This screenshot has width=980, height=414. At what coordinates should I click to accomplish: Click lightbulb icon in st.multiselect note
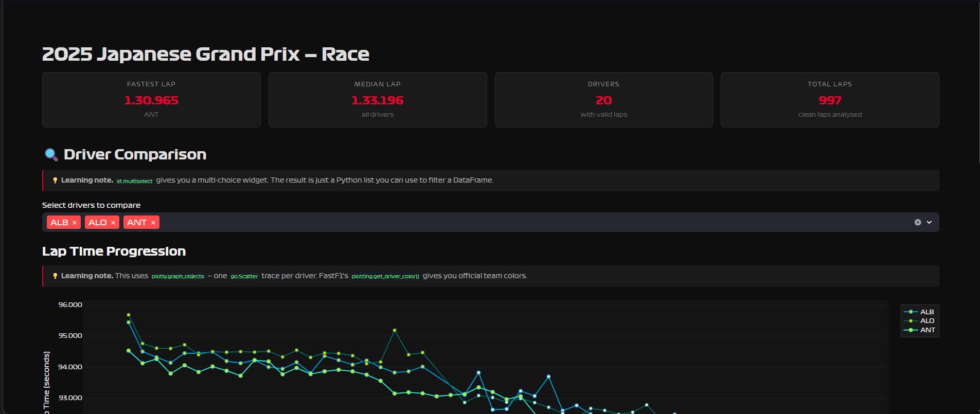coord(55,181)
